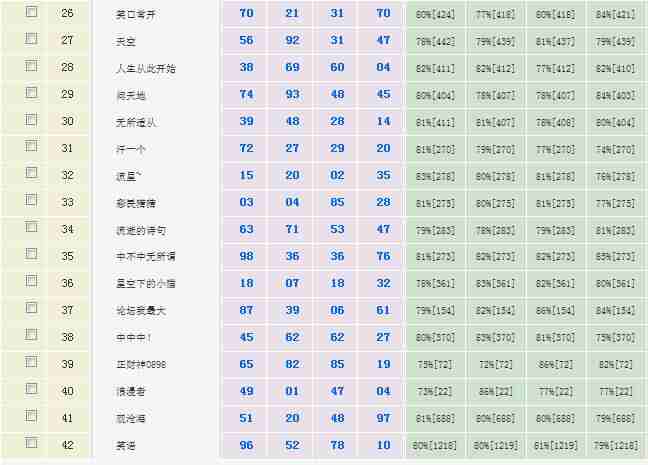
Task: Enable the checkbox beside row 36
Action: coord(31,283)
